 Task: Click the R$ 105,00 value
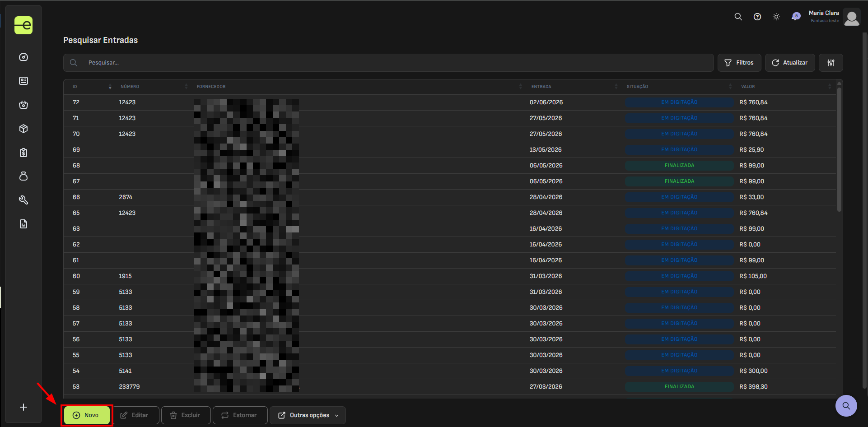(x=753, y=276)
